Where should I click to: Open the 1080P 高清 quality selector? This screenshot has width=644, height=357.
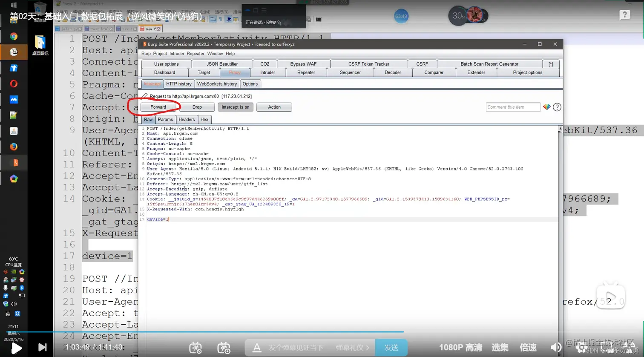[460, 348]
